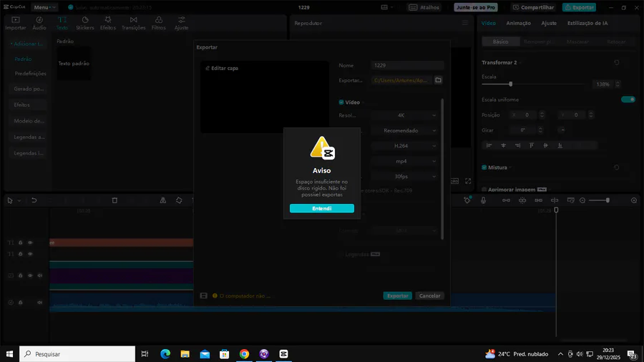Click the mirror flip icon in timeline
644x362 pixels.
tap(163, 200)
